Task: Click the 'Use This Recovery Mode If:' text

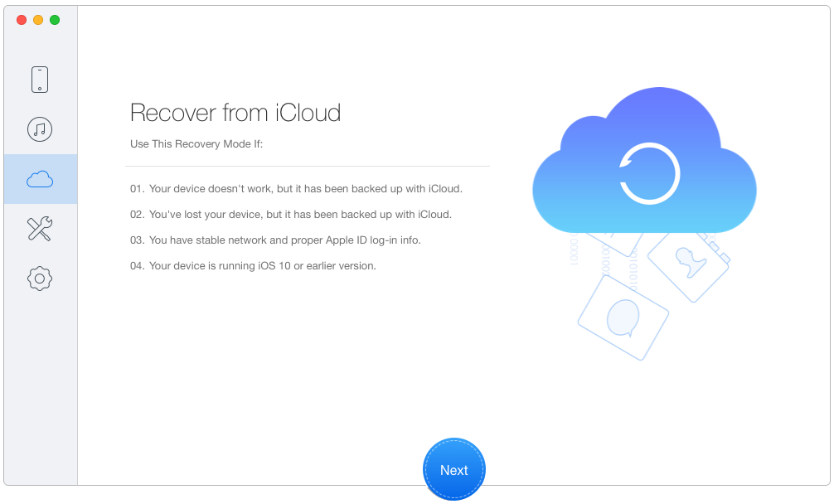Action: (x=196, y=144)
